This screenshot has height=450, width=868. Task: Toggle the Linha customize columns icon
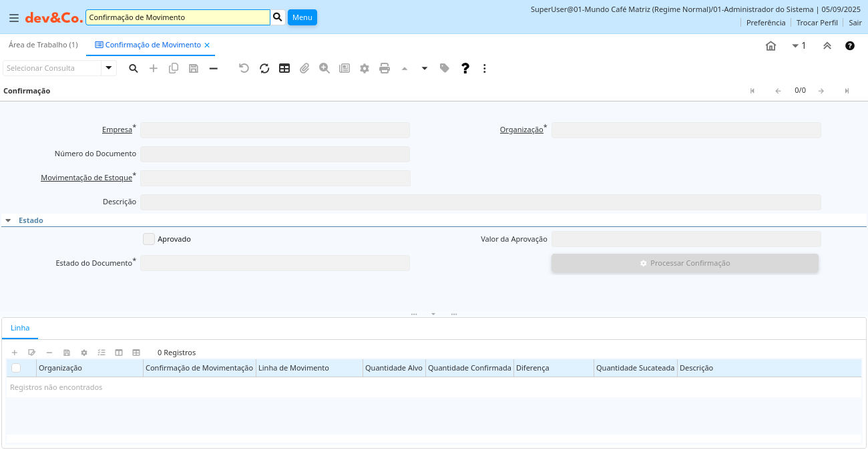click(119, 353)
